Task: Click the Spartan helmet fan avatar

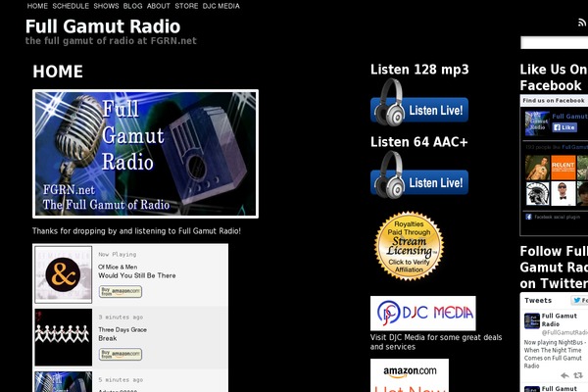Action: [538, 194]
